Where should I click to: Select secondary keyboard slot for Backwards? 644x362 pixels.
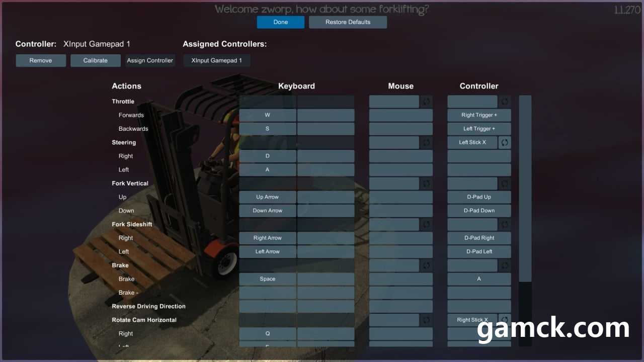point(326,129)
